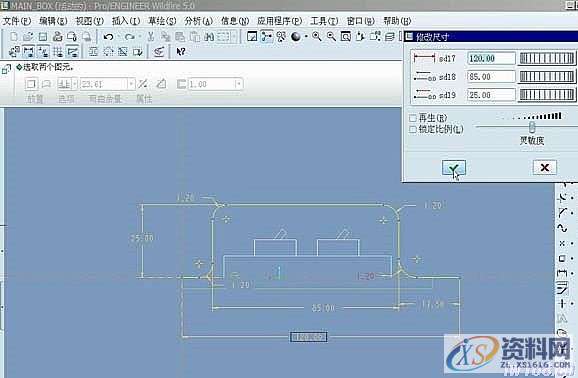Screen dimensions: 578x378
Task: Open the depth value 23.61 dropdown
Action: 131,84
